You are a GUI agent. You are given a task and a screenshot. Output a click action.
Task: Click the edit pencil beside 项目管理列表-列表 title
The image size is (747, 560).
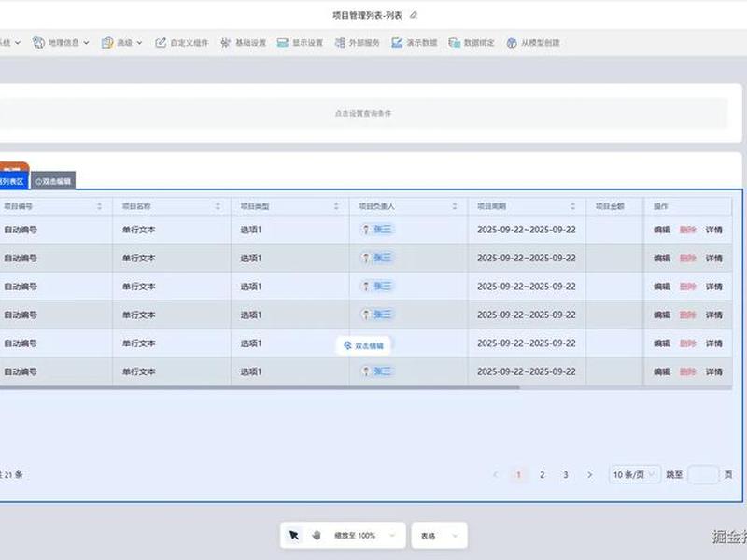414,15
